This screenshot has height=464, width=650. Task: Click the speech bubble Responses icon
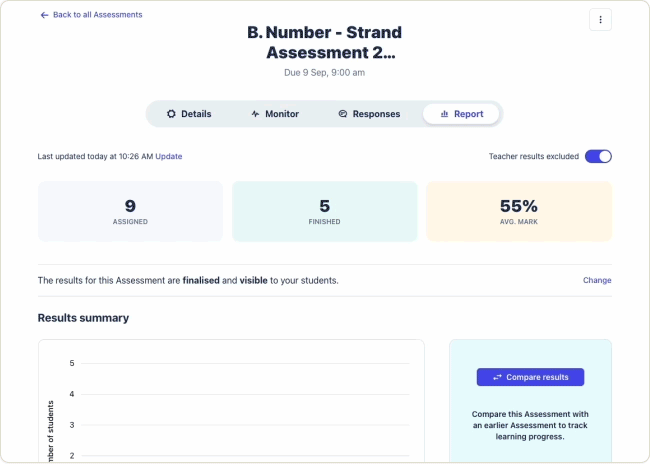pos(343,114)
